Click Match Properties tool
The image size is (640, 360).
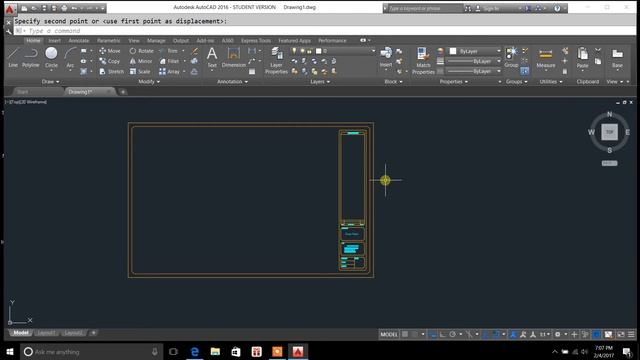click(423, 60)
